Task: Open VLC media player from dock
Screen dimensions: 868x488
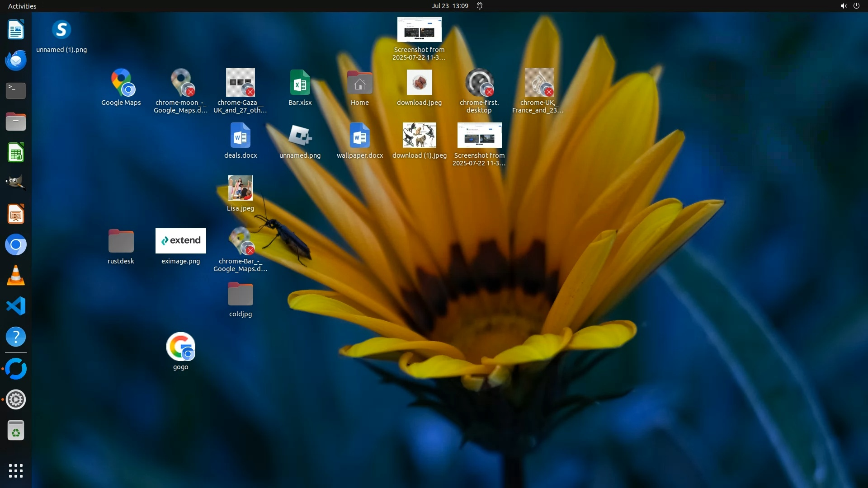Action: click(16, 276)
